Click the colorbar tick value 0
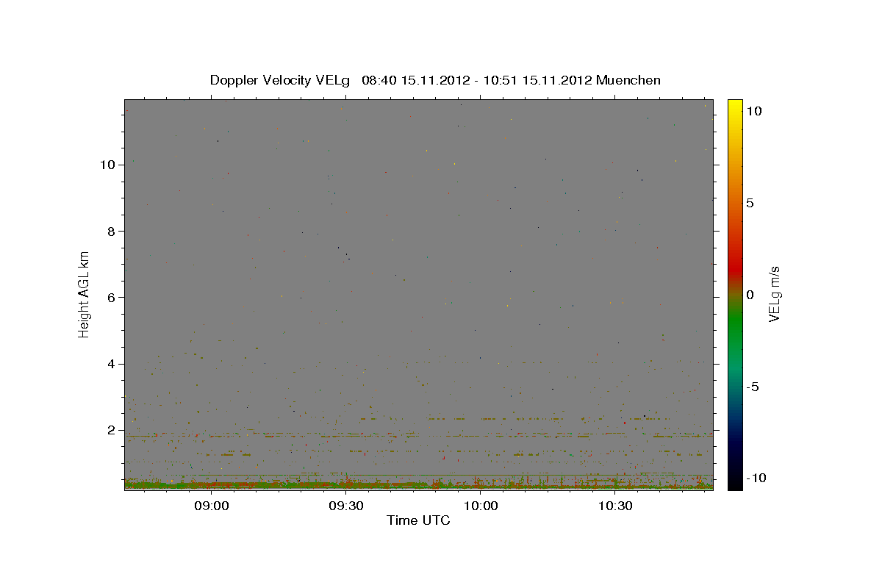The height and width of the screenshot is (588, 882). [x=750, y=295]
